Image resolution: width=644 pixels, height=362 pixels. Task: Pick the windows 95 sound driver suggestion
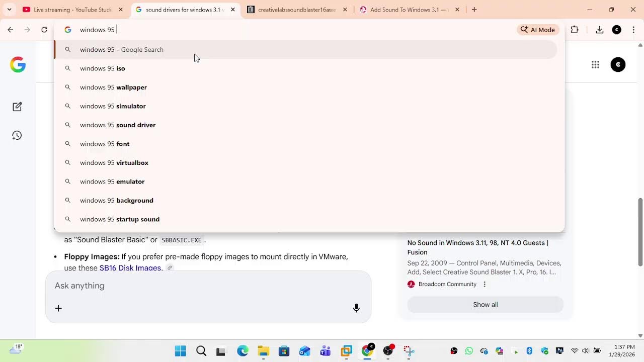[x=305, y=125]
